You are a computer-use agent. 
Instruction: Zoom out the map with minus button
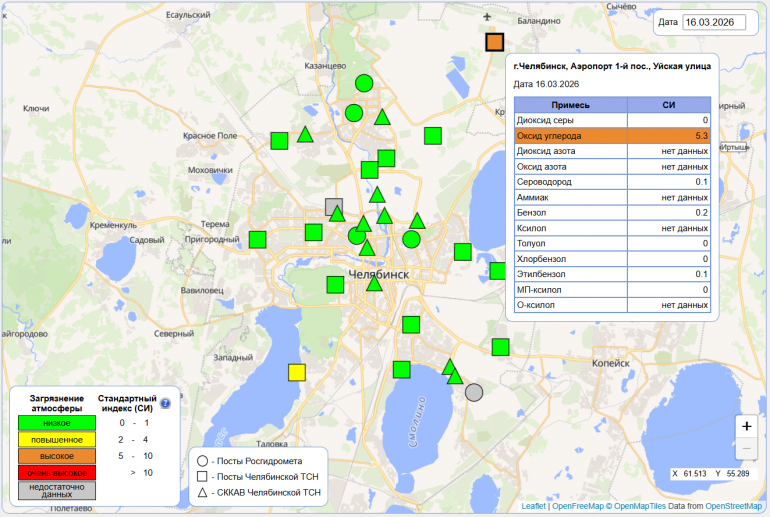(x=746, y=449)
